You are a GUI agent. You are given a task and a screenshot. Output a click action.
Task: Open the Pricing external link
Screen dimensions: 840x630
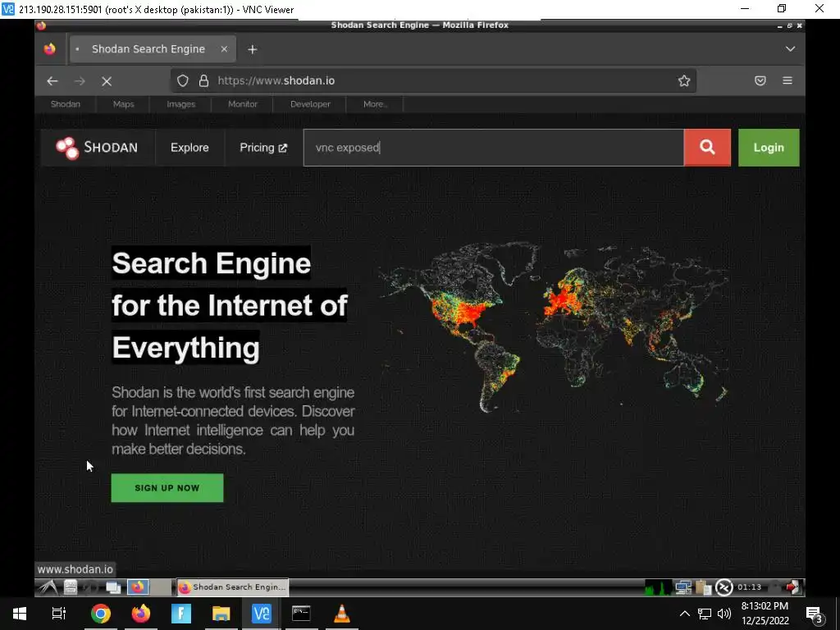[x=263, y=148]
